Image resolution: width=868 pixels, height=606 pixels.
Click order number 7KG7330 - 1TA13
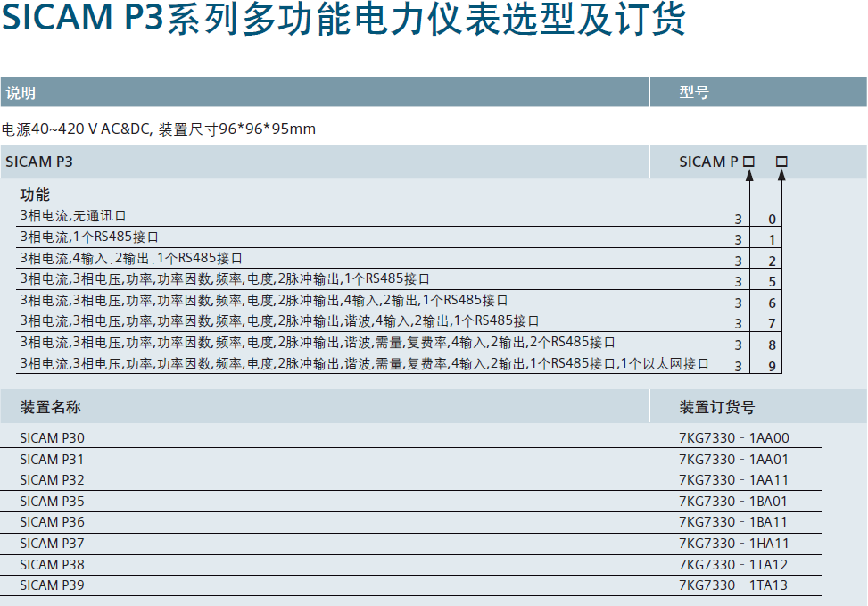point(733,585)
